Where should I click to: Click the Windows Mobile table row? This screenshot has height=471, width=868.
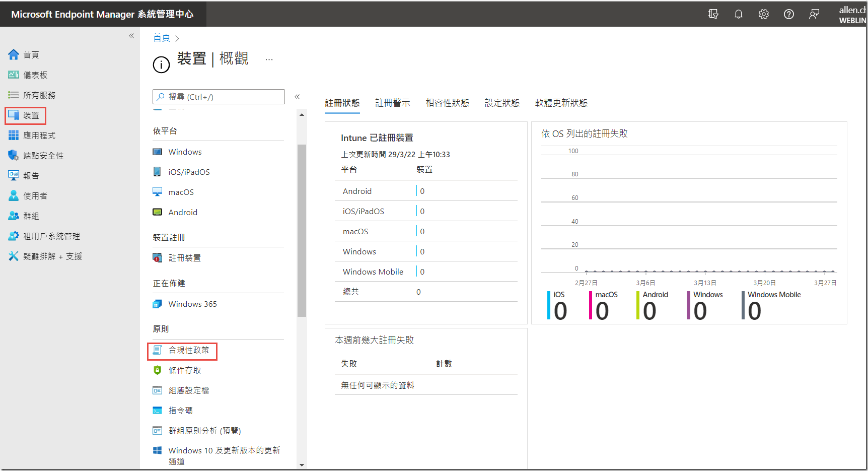[426, 272]
